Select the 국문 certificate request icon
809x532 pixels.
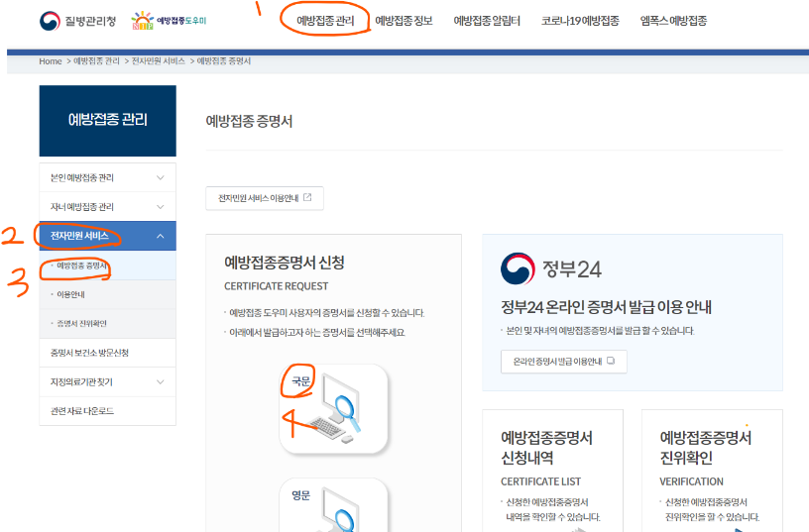[333, 409]
